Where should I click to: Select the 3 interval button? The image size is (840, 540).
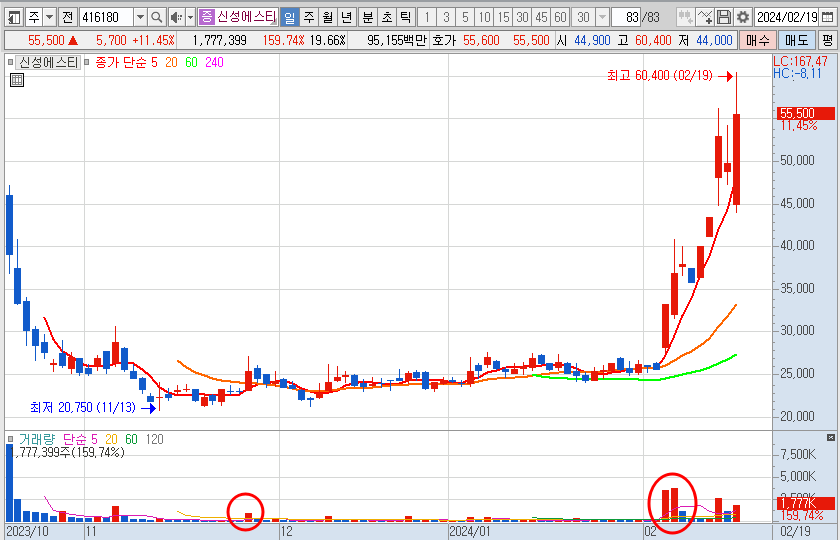tap(446, 18)
